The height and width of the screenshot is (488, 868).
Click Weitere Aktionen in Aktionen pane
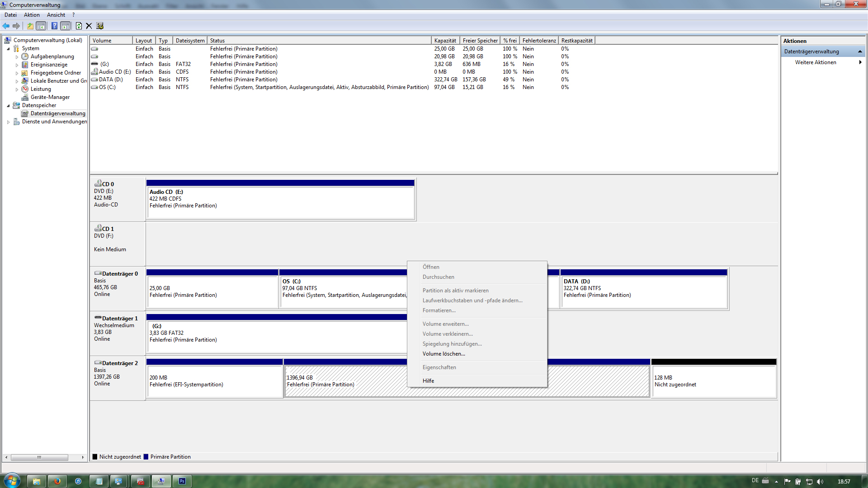click(815, 62)
